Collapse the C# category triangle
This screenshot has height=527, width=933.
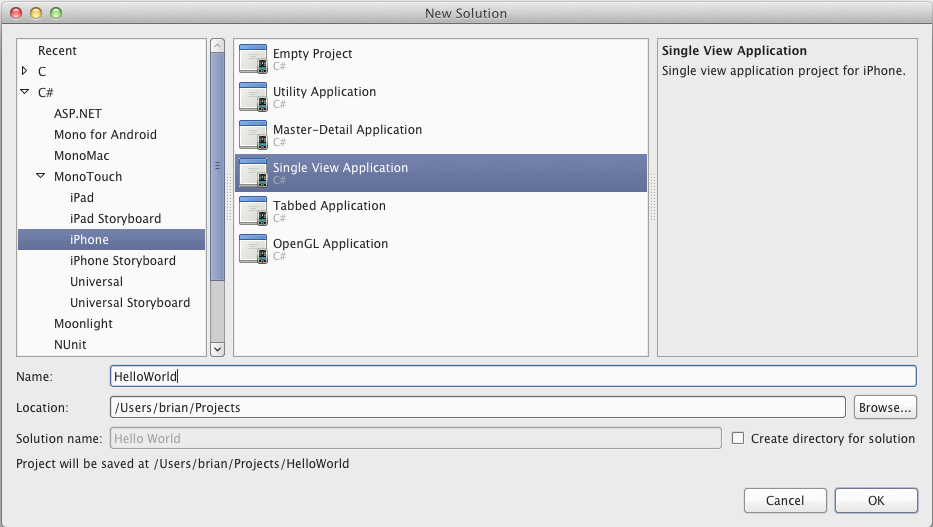(x=24, y=92)
